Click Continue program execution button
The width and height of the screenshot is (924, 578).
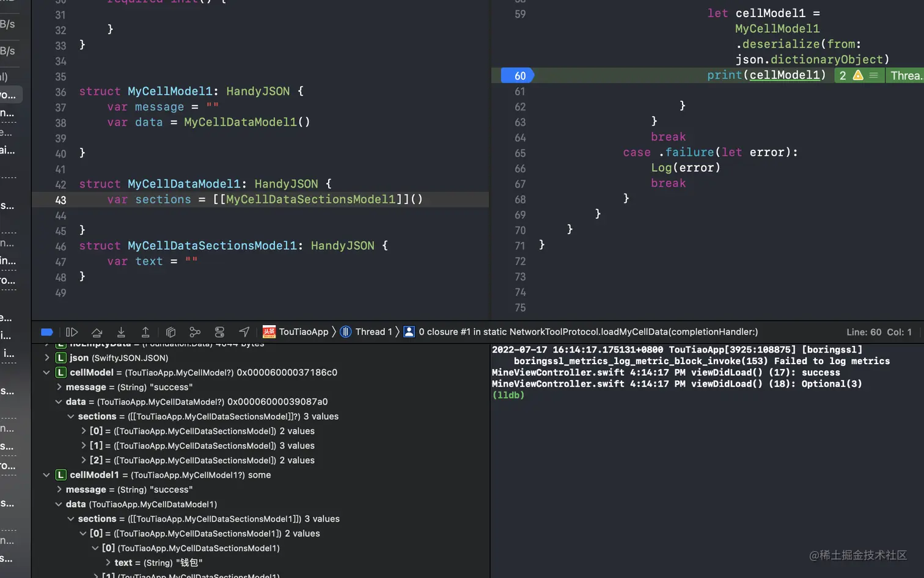[71, 332]
